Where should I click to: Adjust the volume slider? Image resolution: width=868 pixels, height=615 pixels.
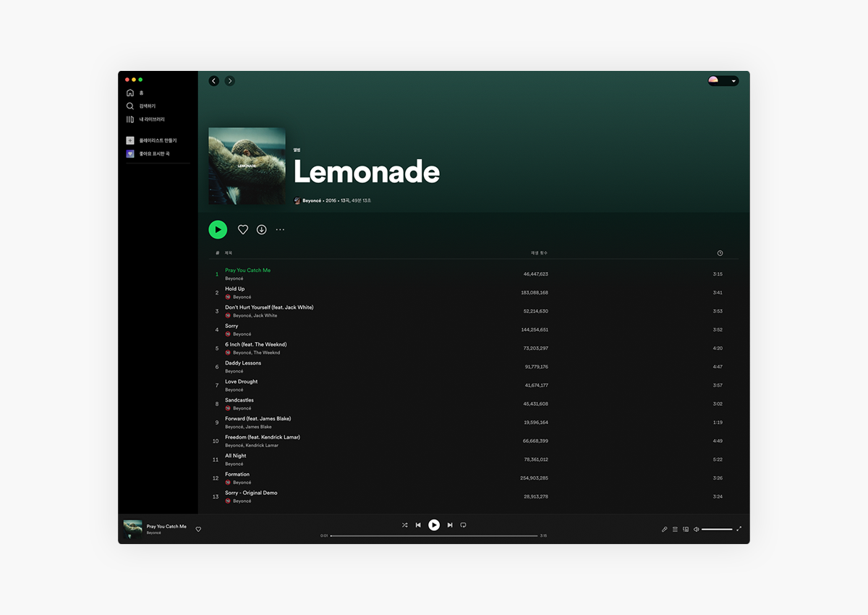(x=717, y=529)
